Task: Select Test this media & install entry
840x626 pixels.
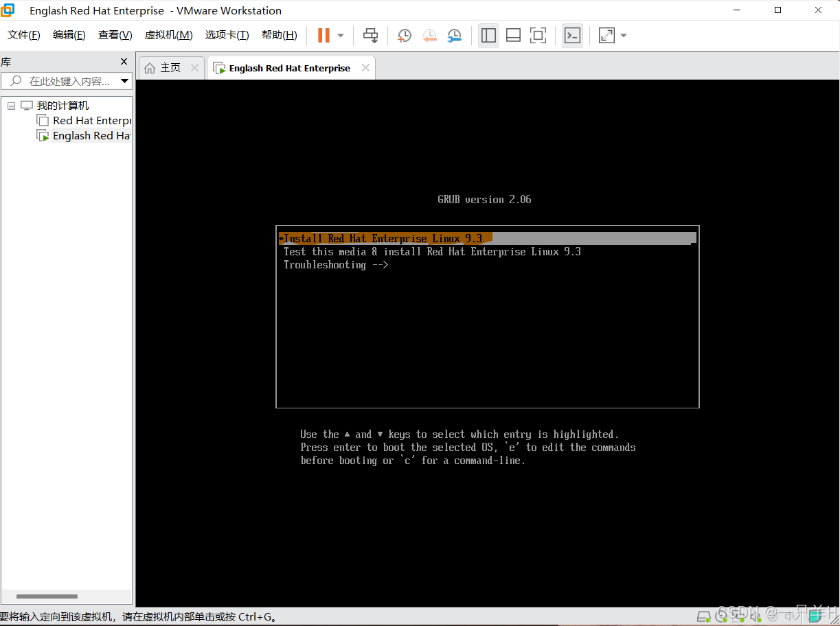Action: [432, 252]
